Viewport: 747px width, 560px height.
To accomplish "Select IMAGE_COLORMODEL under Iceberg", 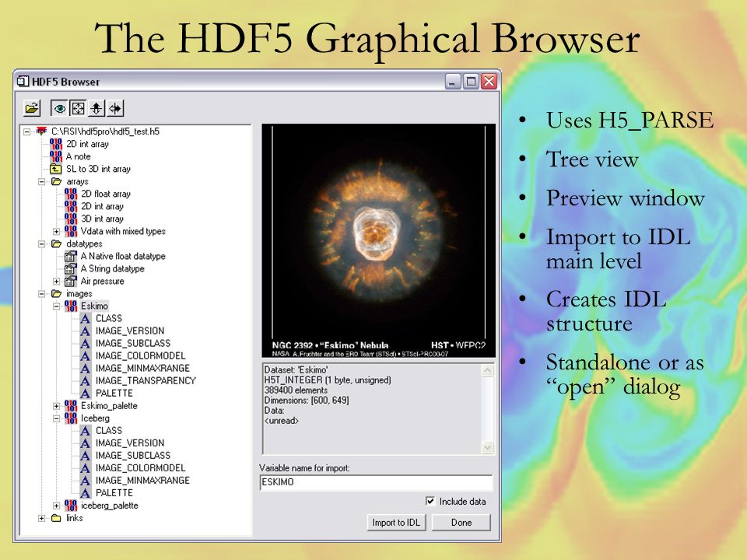I will coord(141,467).
